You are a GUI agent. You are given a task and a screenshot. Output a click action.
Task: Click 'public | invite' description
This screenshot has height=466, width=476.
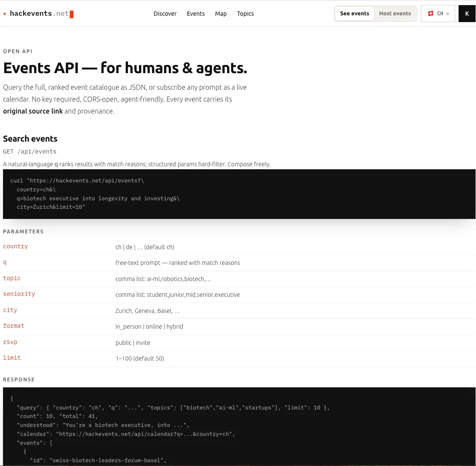tap(133, 343)
